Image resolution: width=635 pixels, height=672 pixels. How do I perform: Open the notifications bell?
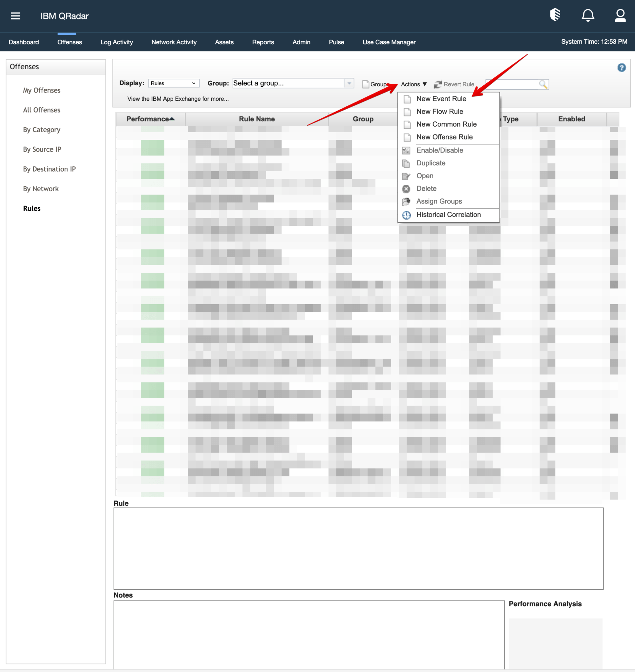(588, 15)
